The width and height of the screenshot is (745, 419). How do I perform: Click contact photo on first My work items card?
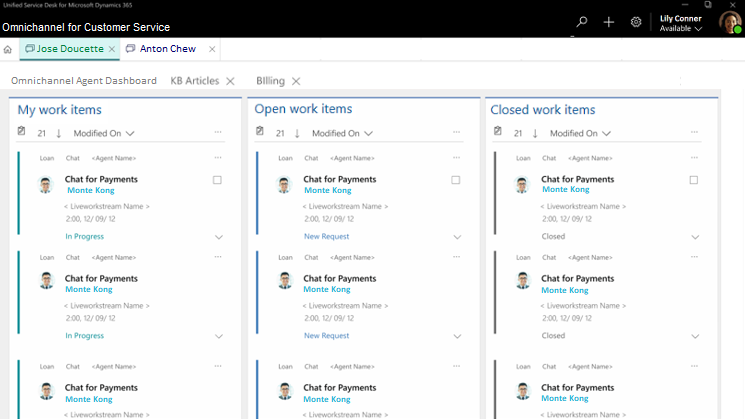pyautogui.click(x=46, y=185)
